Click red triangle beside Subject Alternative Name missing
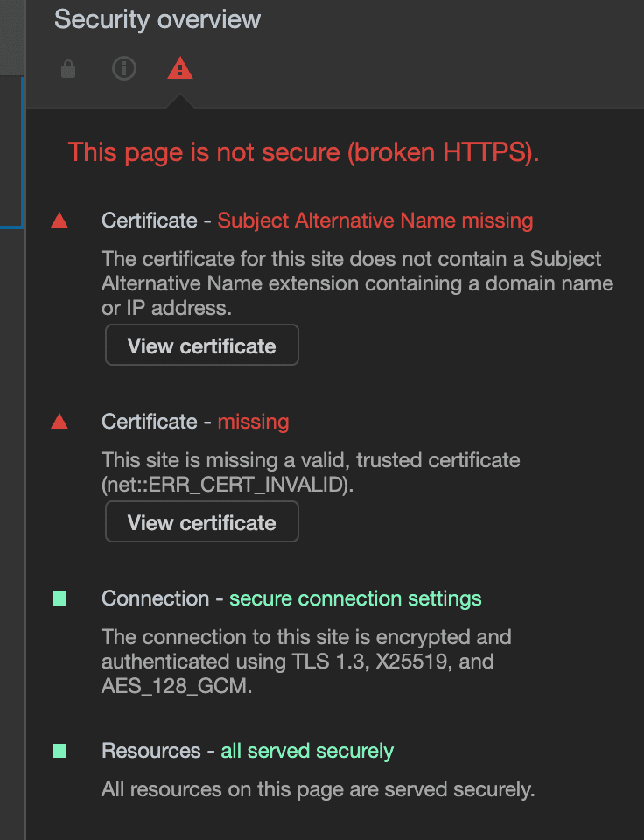 (59, 220)
